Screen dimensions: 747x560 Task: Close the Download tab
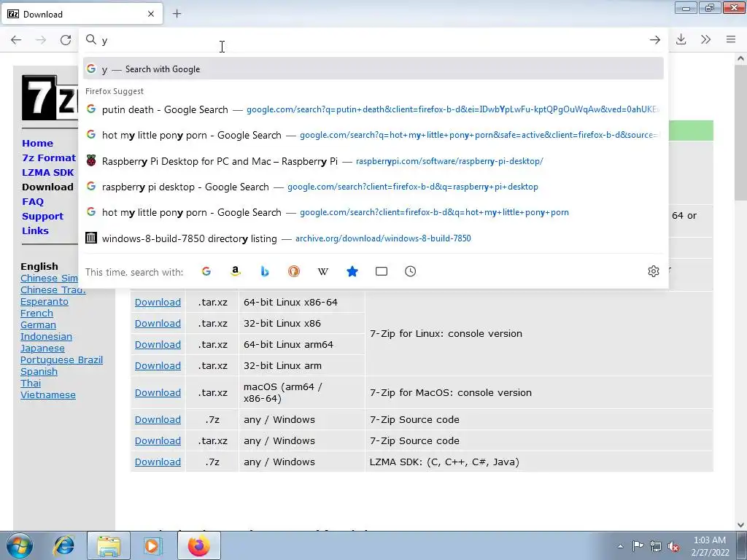(x=151, y=14)
